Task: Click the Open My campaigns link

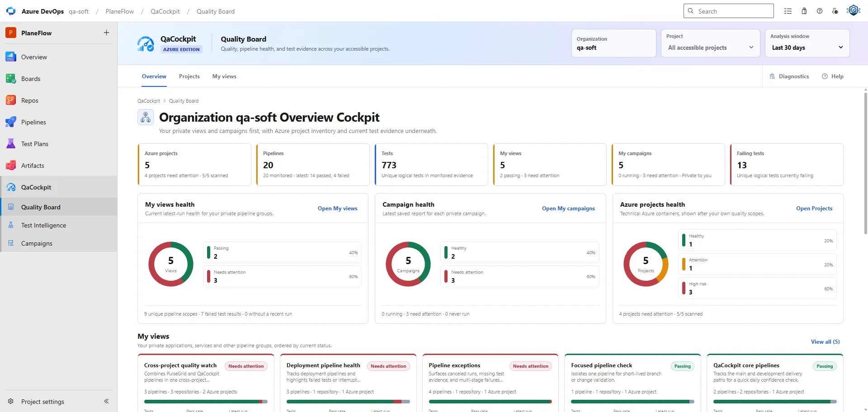Action: [x=568, y=208]
